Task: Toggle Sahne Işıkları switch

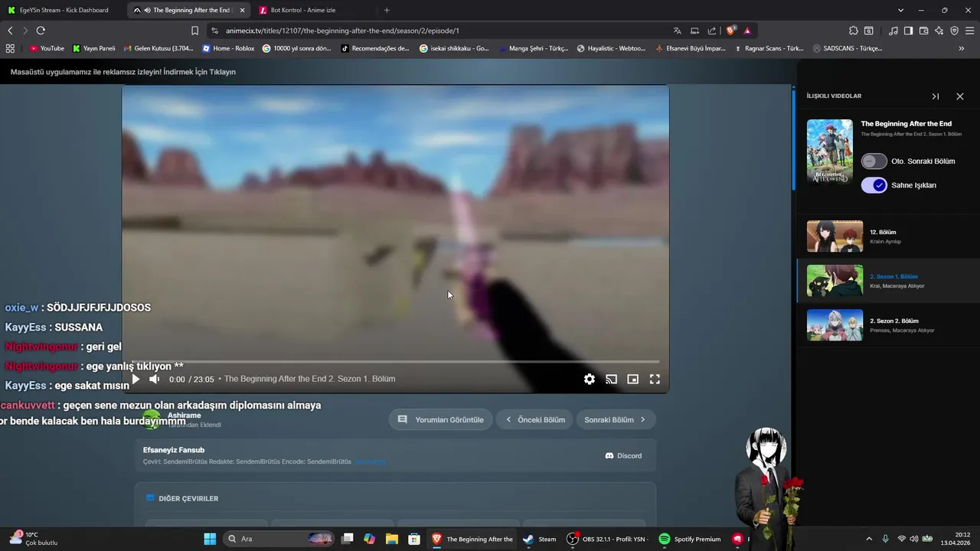Action: pyautogui.click(x=874, y=185)
